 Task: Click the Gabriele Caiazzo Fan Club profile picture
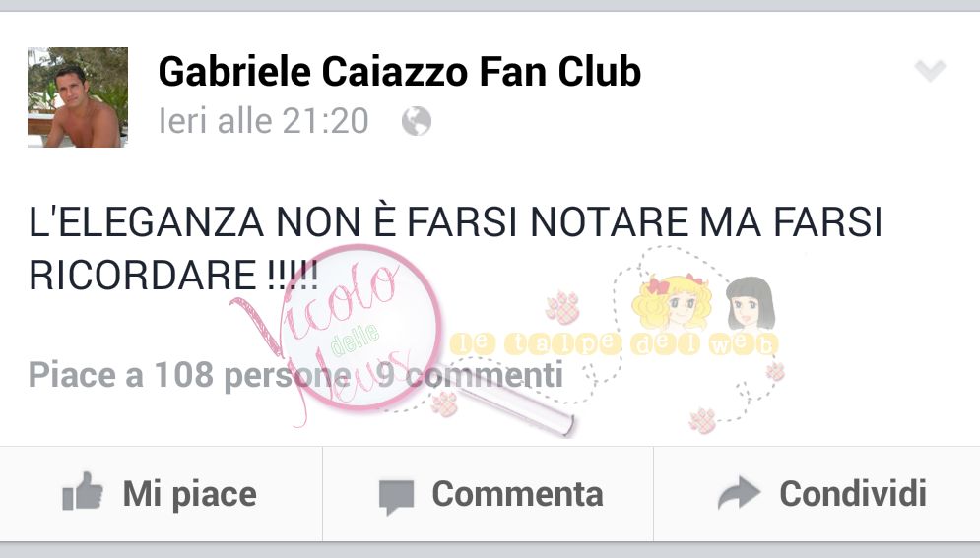click(x=78, y=97)
